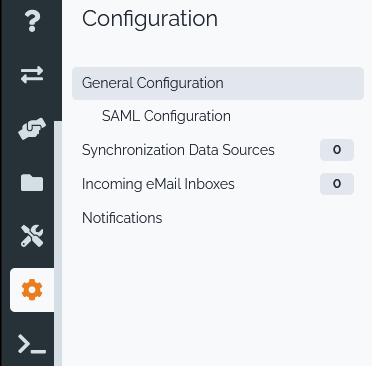Click empty space in highlighted General Configuration row
The image size is (372, 366).
(x=293, y=83)
